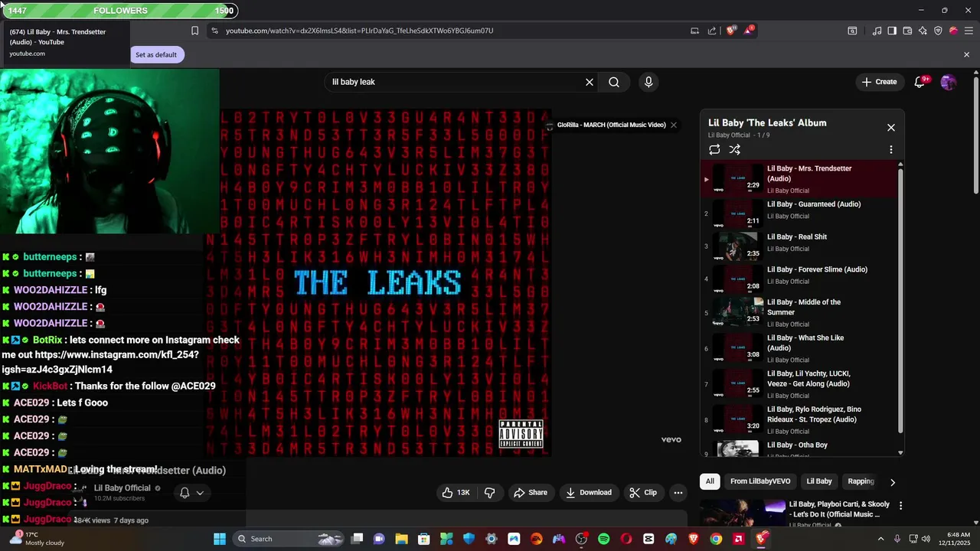Open the playlist three-dot options menu
Screen dimensions: 980x551
890,150
